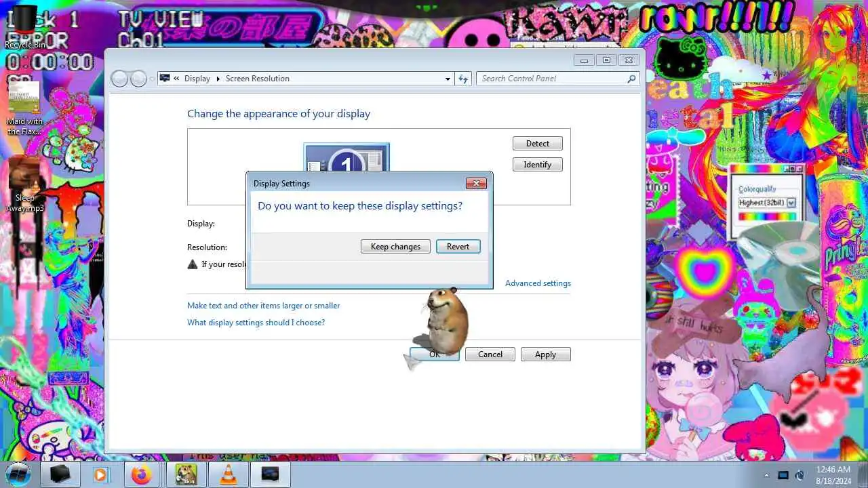Screen dimensions: 868x488
Task: Click Revert in Display Settings dialog
Action: click(458, 247)
